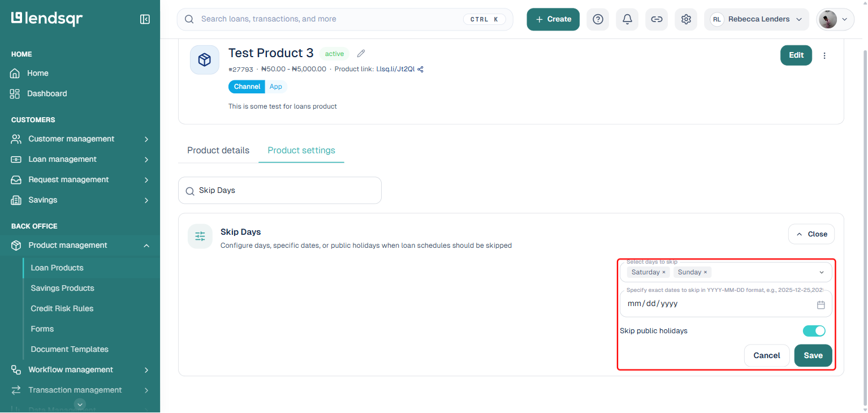Remove the Saturday tag
This screenshot has height=413, width=868.
pyautogui.click(x=664, y=272)
